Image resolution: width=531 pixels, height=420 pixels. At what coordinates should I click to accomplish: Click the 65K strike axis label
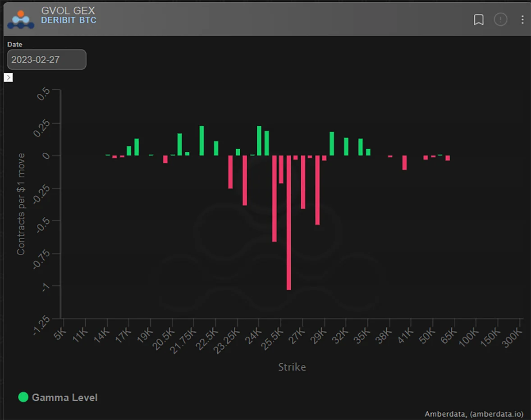(x=449, y=336)
